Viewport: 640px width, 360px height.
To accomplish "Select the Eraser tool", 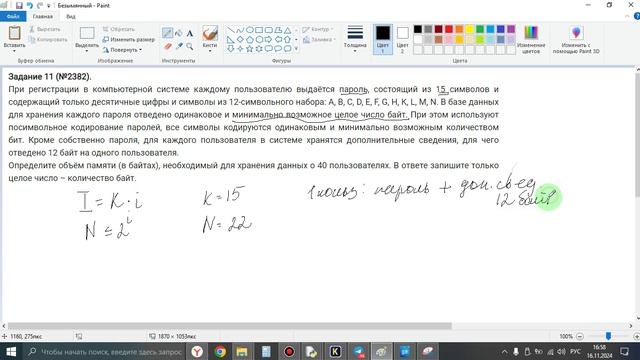I will (x=167, y=47).
